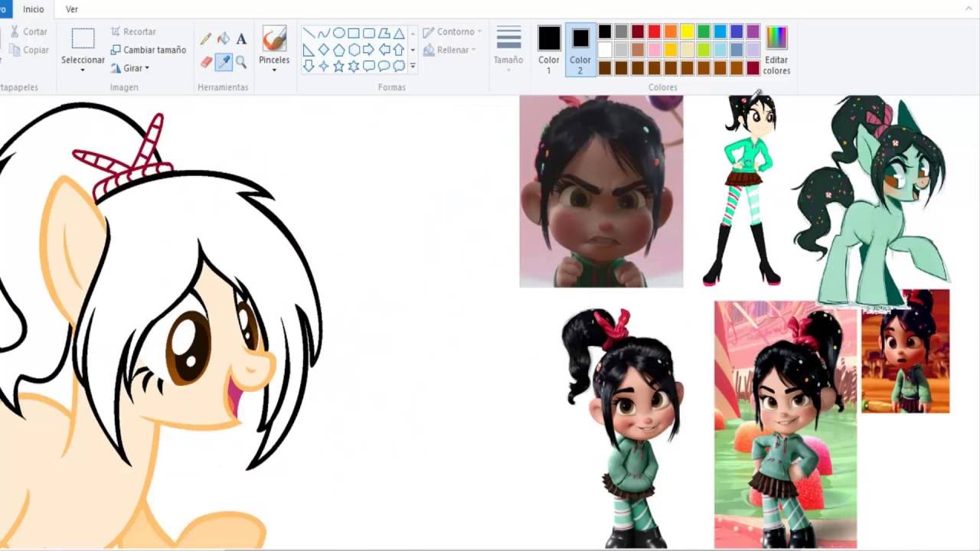Choose the Diamond shape

tap(324, 50)
